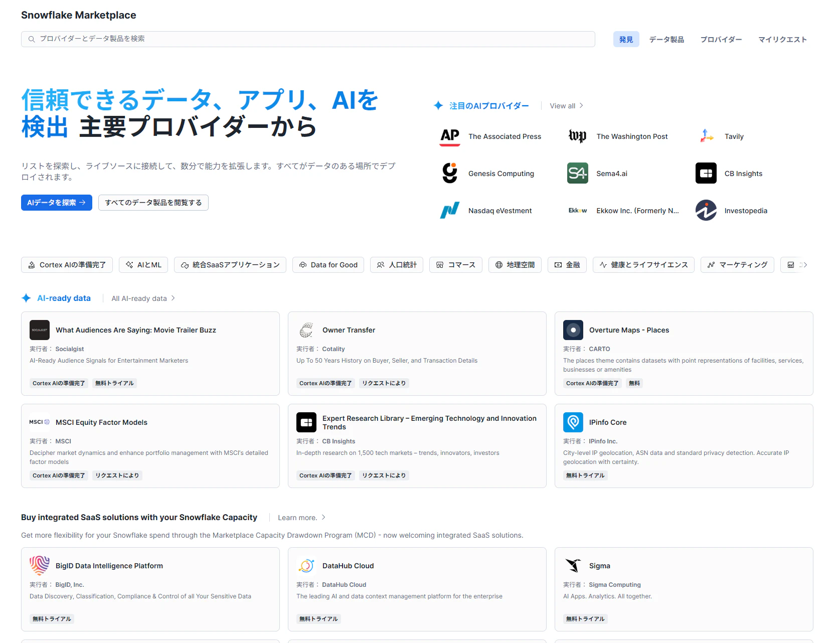This screenshot has width=840, height=643.
Task: Choose the マーケティング category chip
Action: click(x=737, y=265)
